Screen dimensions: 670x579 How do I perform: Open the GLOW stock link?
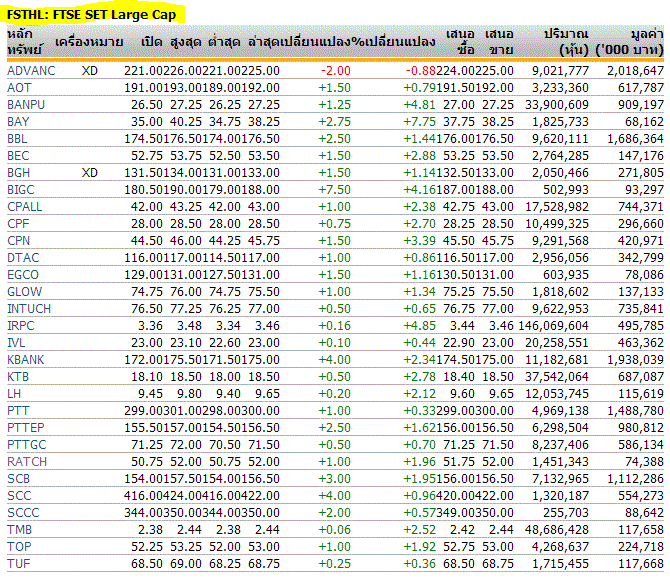25,292
